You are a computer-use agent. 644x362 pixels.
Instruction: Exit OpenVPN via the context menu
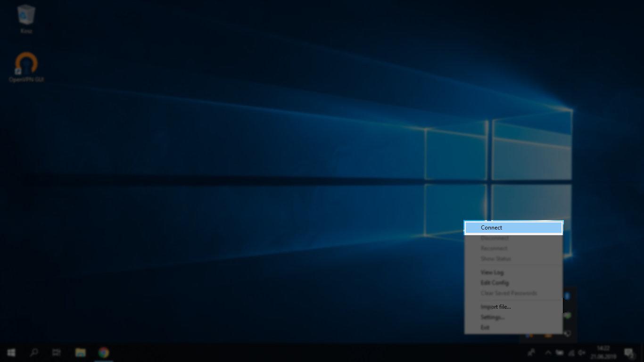tap(485, 328)
